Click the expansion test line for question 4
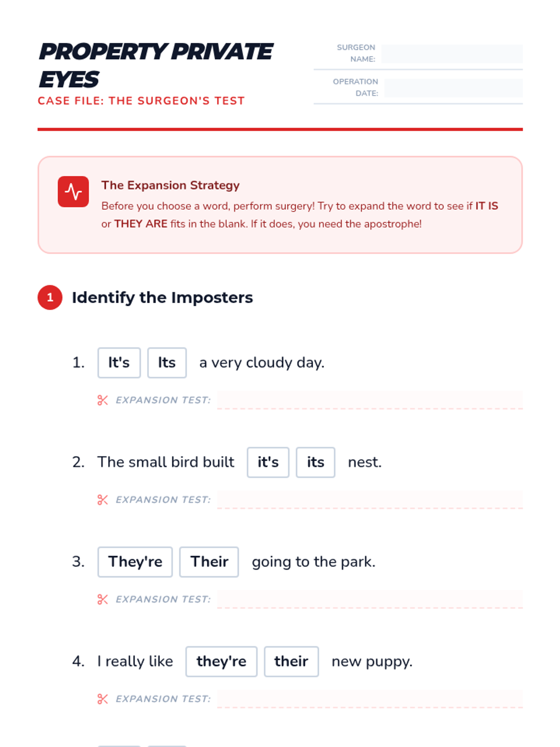This screenshot has width=560, height=747. [x=370, y=699]
